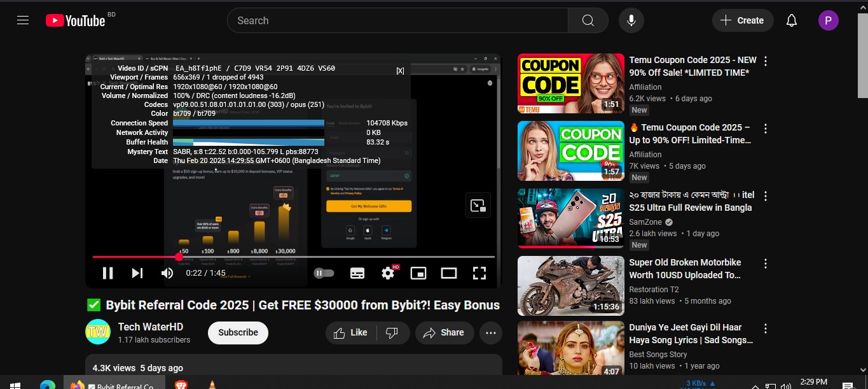Click Best Songs Story channel text

(658, 354)
